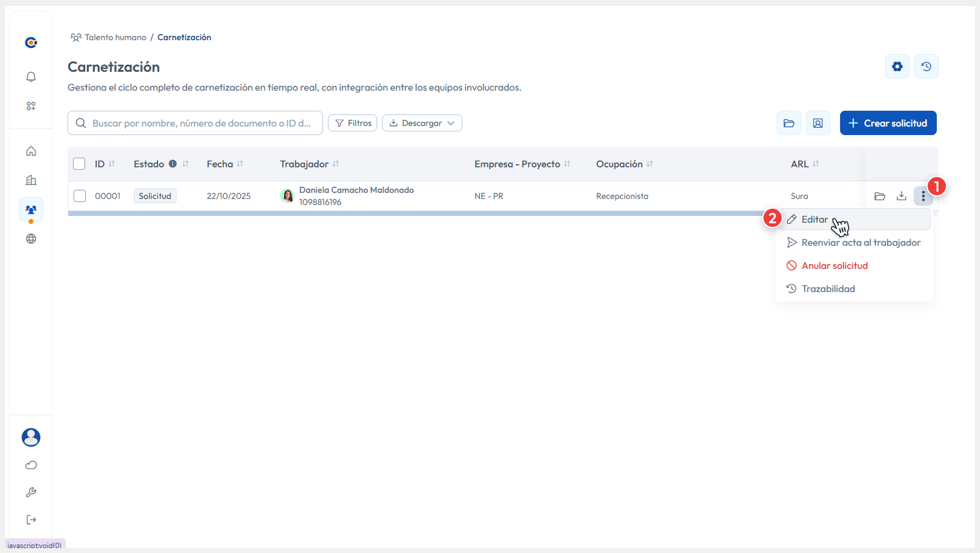The image size is (980, 553).
Task: Check the select-all checkbox in the header
Action: tap(79, 164)
